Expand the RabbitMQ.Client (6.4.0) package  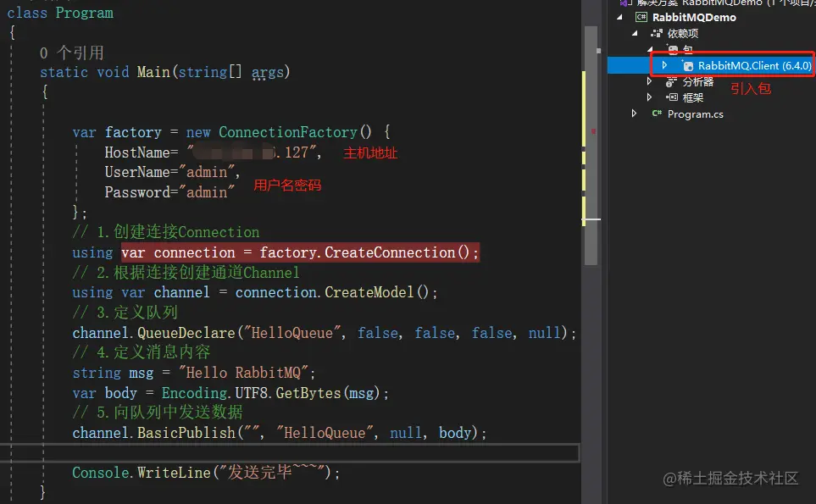[664, 65]
